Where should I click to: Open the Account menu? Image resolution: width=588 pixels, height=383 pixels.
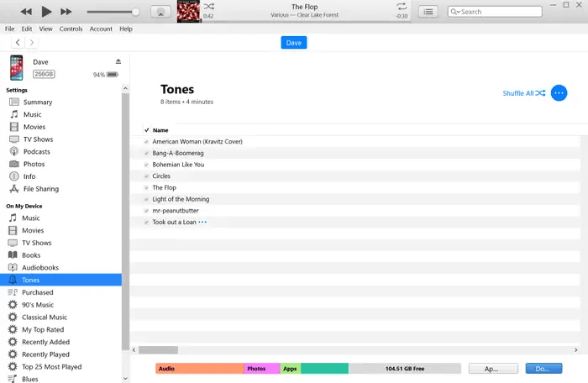pos(101,29)
